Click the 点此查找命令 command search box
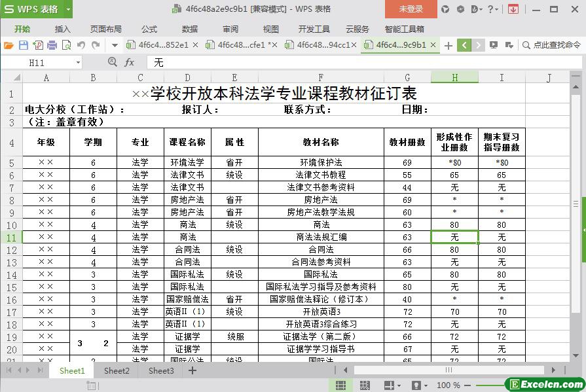Viewport: 586px width, 392px height. pyautogui.click(x=551, y=45)
